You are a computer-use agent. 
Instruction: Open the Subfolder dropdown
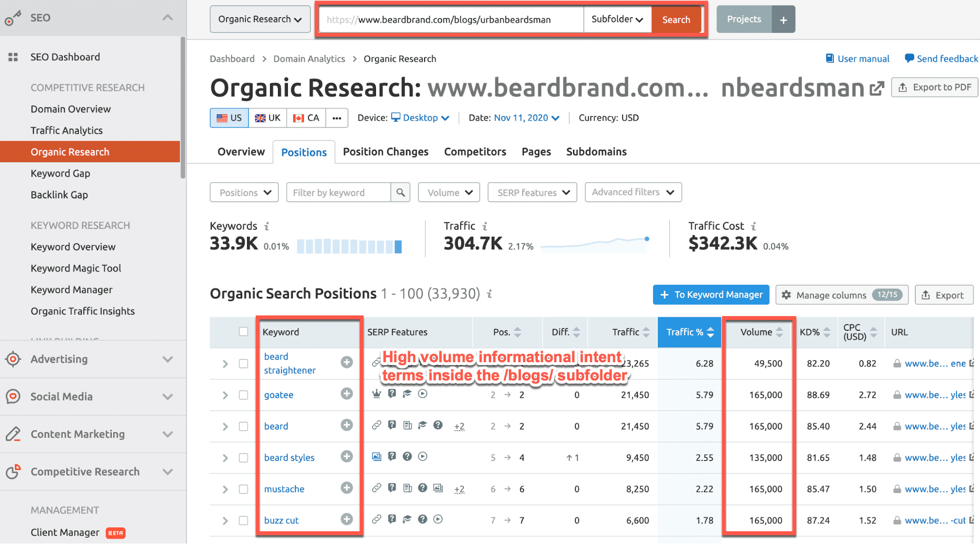617,20
